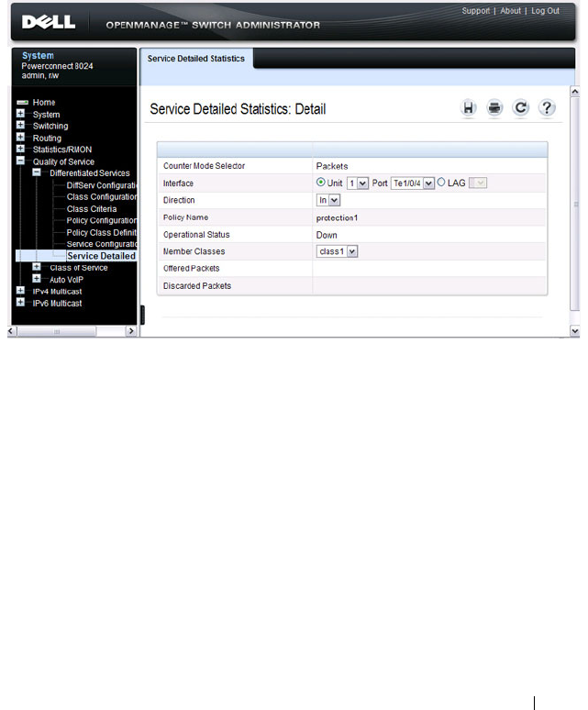
Task: Open the disabled LAG dropdown
Action: point(478,183)
